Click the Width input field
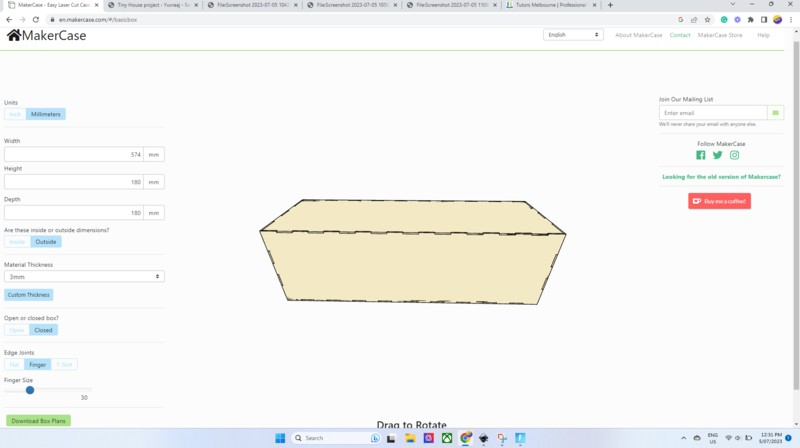Image resolution: width=800 pixels, height=448 pixels. [74, 155]
